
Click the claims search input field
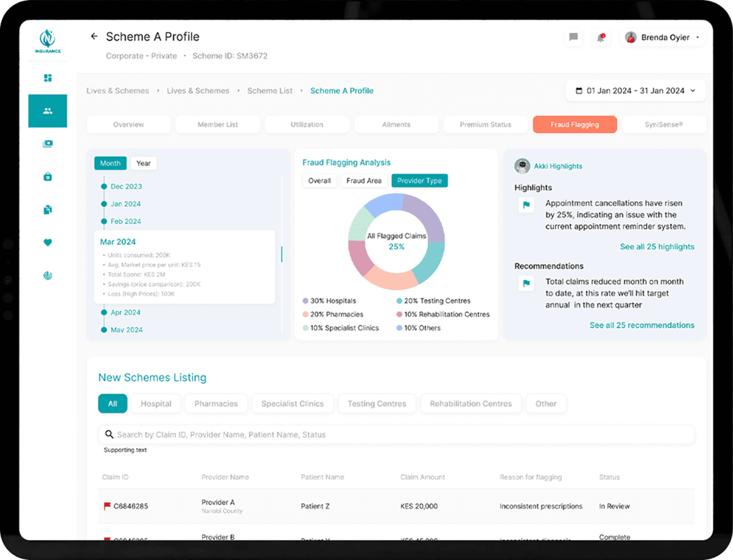[397, 434]
